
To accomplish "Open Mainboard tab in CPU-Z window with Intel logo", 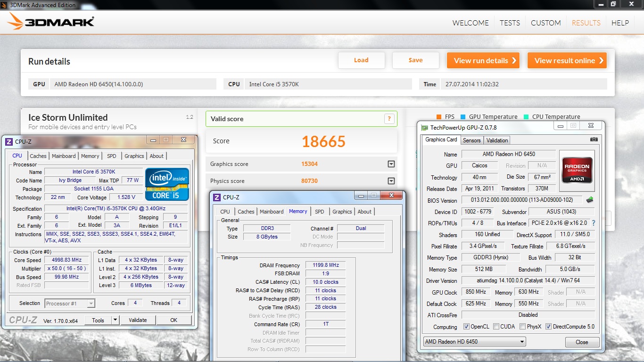I will click(64, 156).
